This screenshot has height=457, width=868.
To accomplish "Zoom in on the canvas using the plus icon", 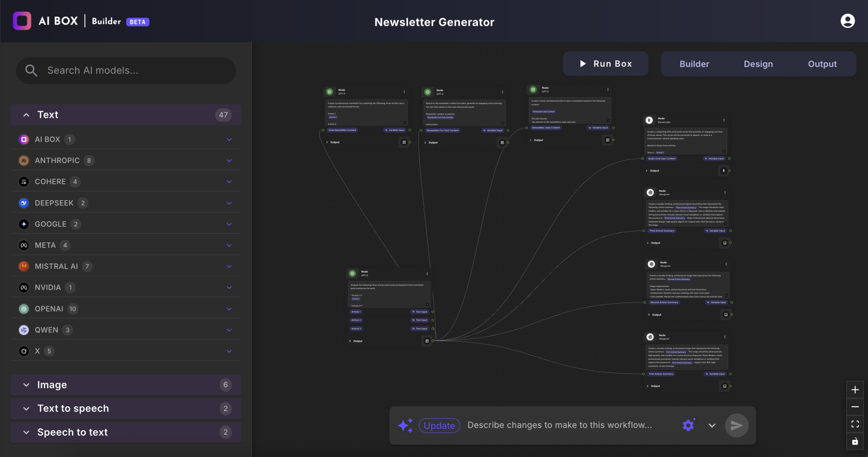I will coord(855,390).
